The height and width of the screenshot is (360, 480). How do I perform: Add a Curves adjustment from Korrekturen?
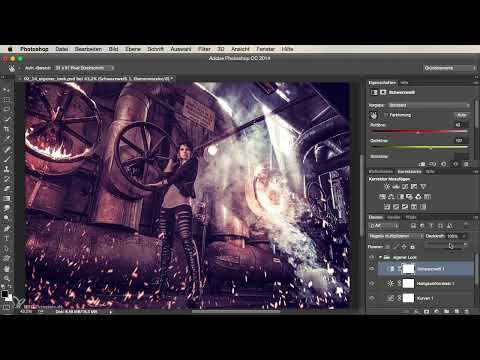coord(405,187)
